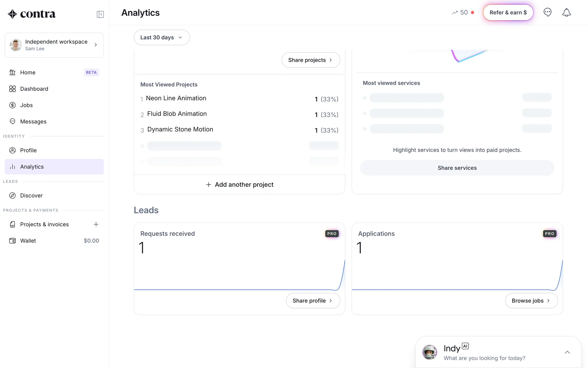
Task: Expand the Independent workspace switcher
Action: (54, 45)
